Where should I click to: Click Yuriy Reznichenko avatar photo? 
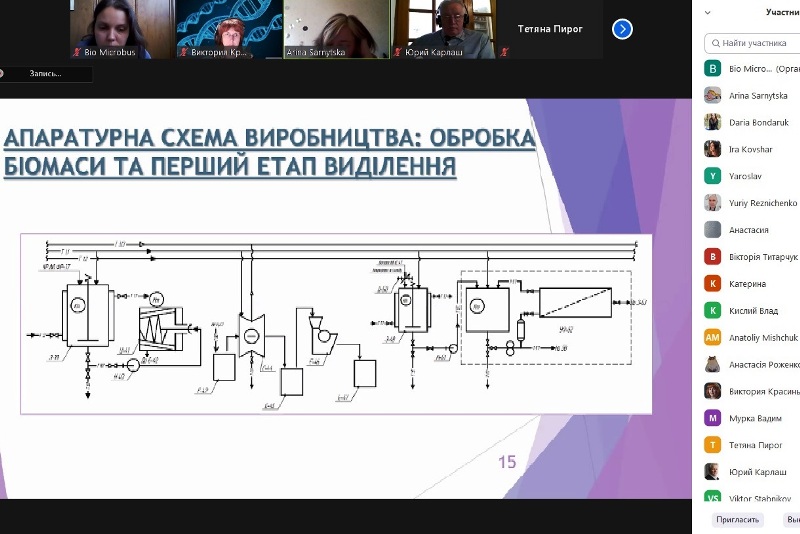click(712, 203)
